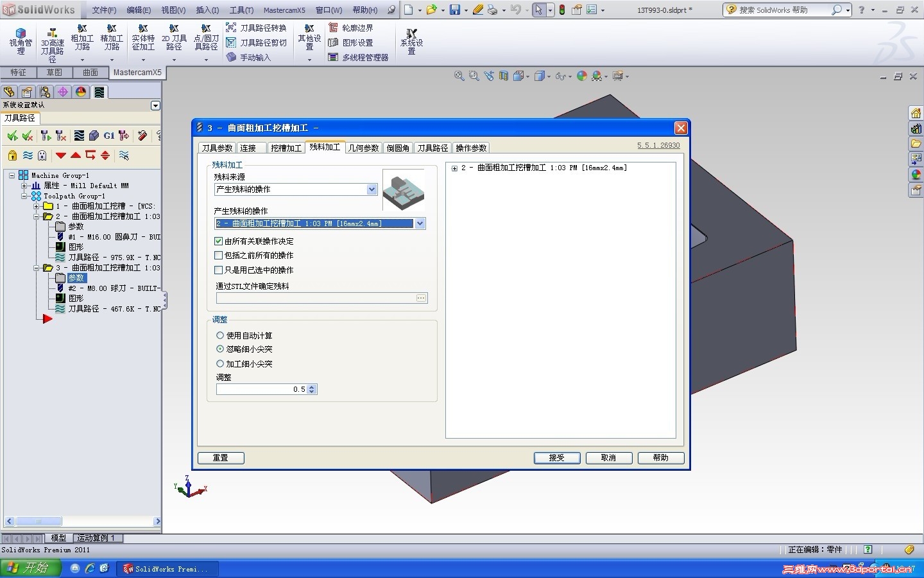This screenshot has width=924, height=578.
Task: Switch to the 几何参数 dialog tab
Action: pyautogui.click(x=364, y=148)
